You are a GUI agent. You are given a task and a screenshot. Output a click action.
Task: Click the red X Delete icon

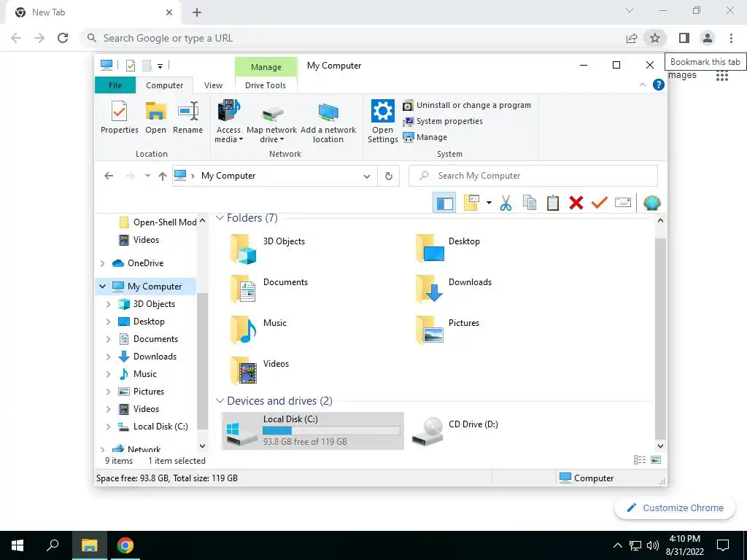(x=576, y=203)
